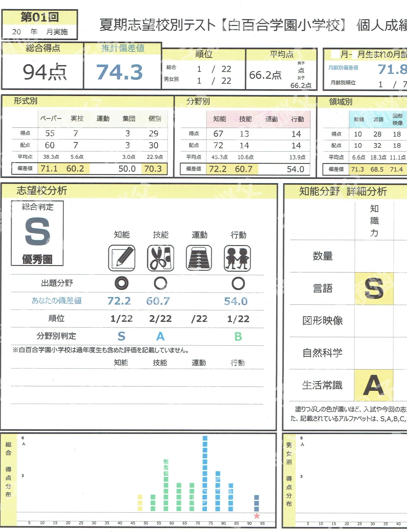The height and width of the screenshot is (532, 407).
Task: Select the double-circle mark in the 知能 column
Action: 121,283
